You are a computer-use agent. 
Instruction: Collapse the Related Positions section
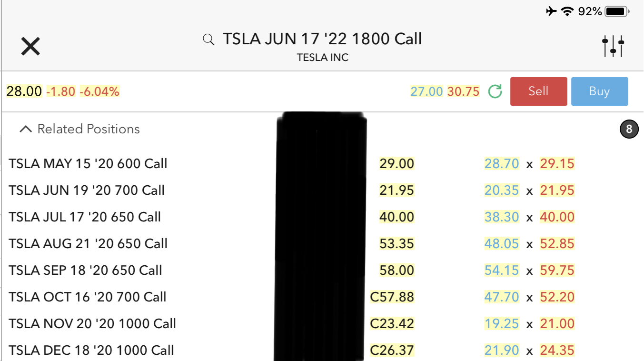[x=26, y=129]
